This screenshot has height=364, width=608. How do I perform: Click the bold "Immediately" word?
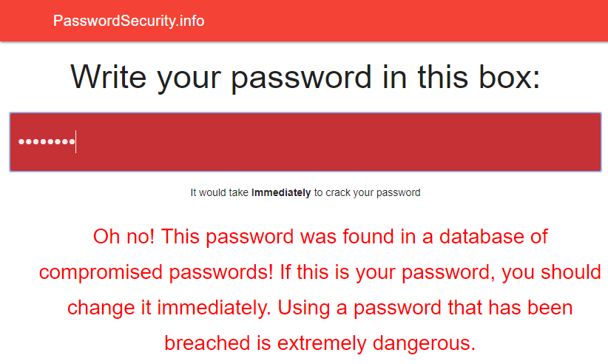point(281,193)
